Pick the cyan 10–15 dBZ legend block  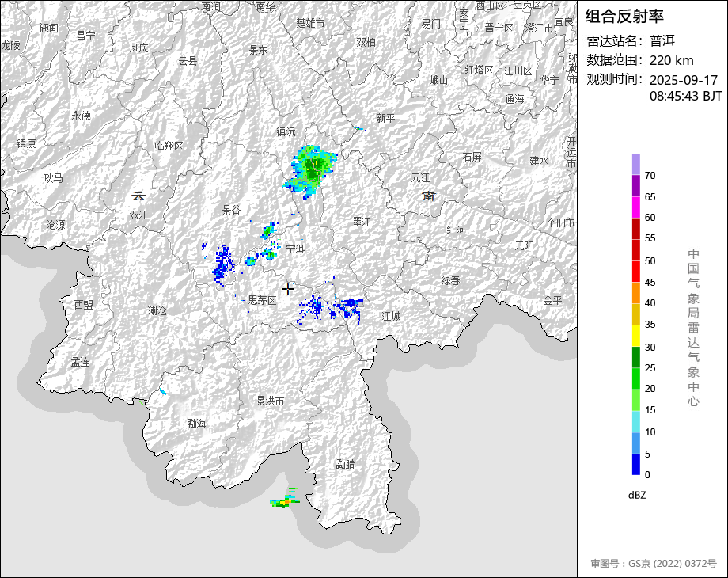tap(636, 422)
